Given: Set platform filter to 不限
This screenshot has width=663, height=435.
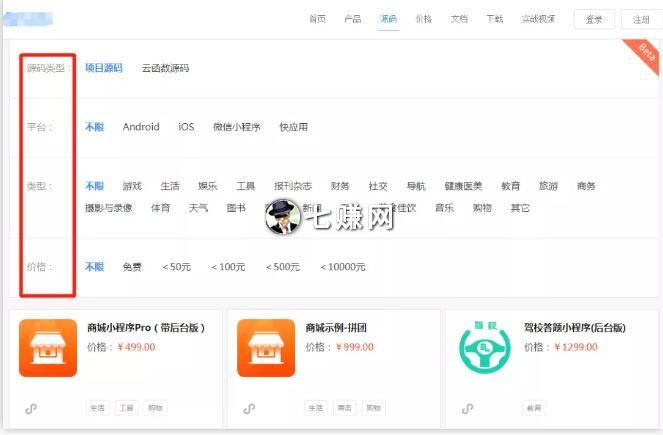Looking at the screenshot, I should pyautogui.click(x=94, y=127).
